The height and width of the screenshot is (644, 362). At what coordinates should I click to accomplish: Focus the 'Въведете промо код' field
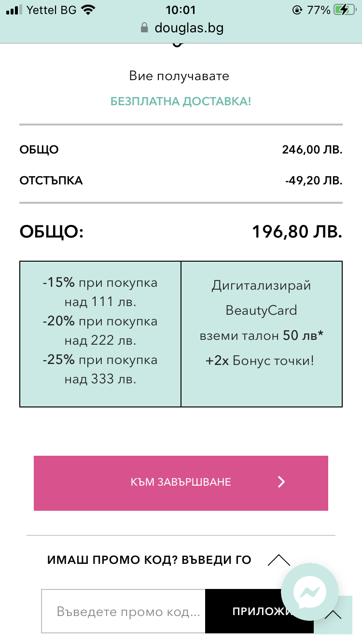click(x=124, y=612)
